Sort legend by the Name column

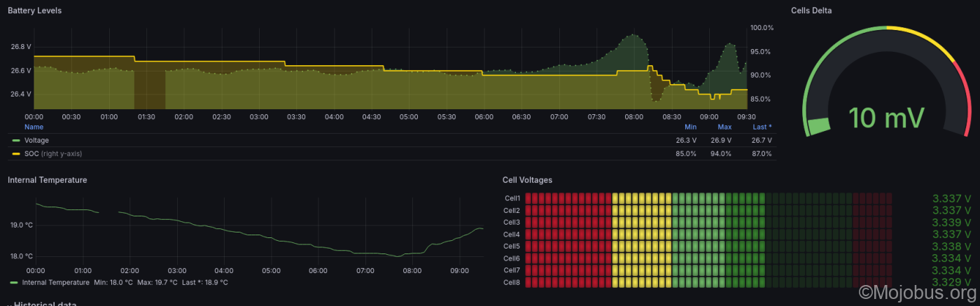tap(34, 127)
